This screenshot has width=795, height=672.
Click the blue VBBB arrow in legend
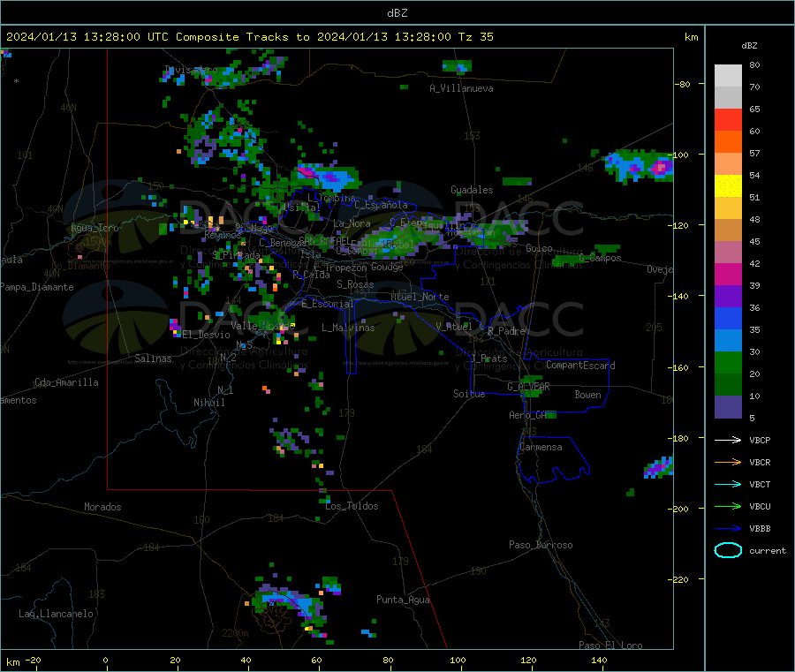[x=728, y=529]
